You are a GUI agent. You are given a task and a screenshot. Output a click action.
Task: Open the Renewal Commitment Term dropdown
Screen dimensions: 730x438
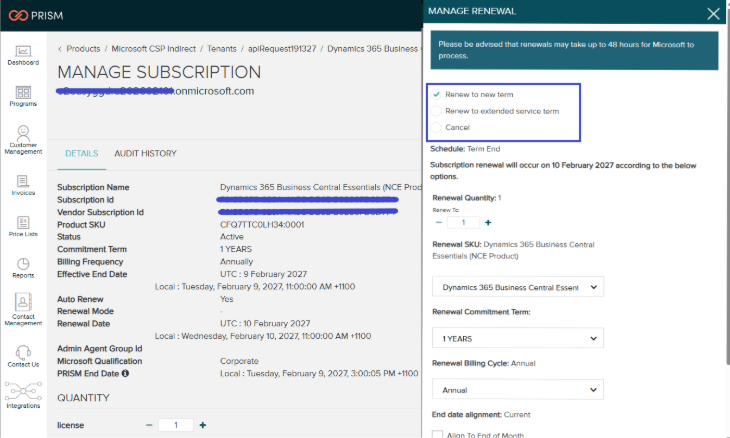click(x=518, y=338)
